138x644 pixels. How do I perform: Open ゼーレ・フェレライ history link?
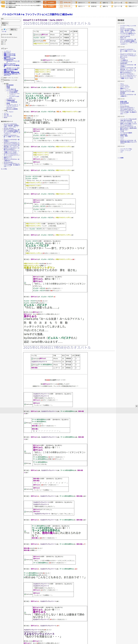click(x=125, y=90)
